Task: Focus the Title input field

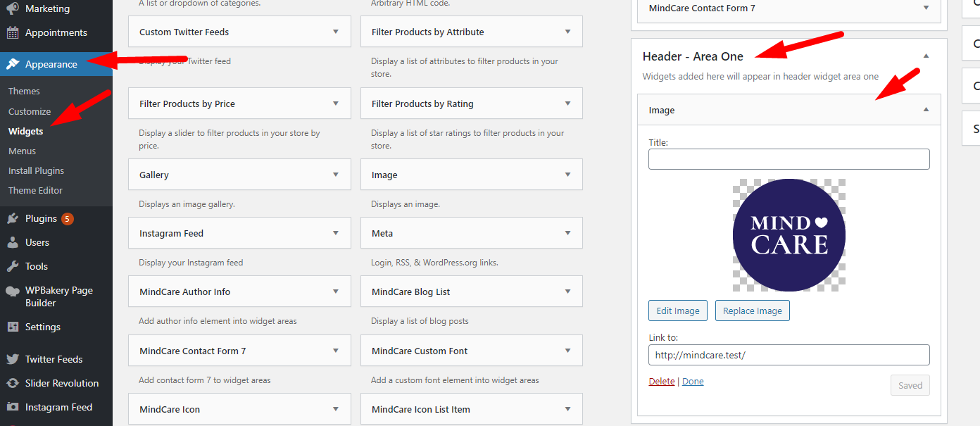Action: 789,159
